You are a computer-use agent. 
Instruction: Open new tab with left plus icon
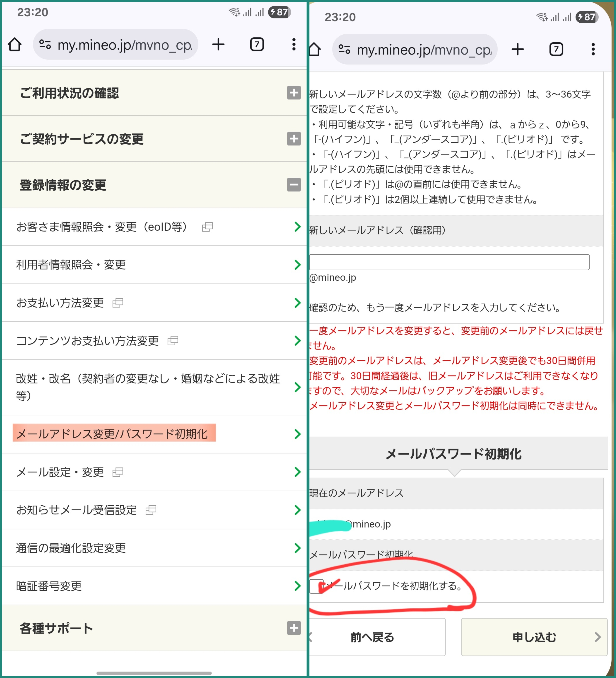[x=218, y=44]
